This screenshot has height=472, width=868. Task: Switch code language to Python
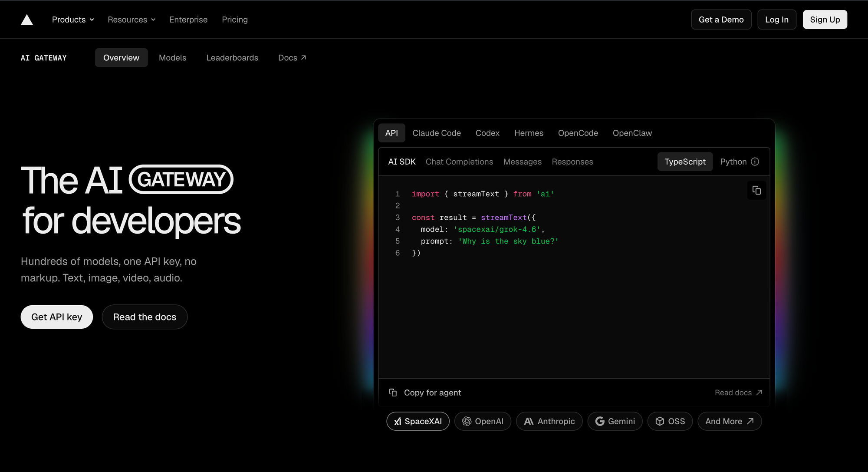coord(733,162)
